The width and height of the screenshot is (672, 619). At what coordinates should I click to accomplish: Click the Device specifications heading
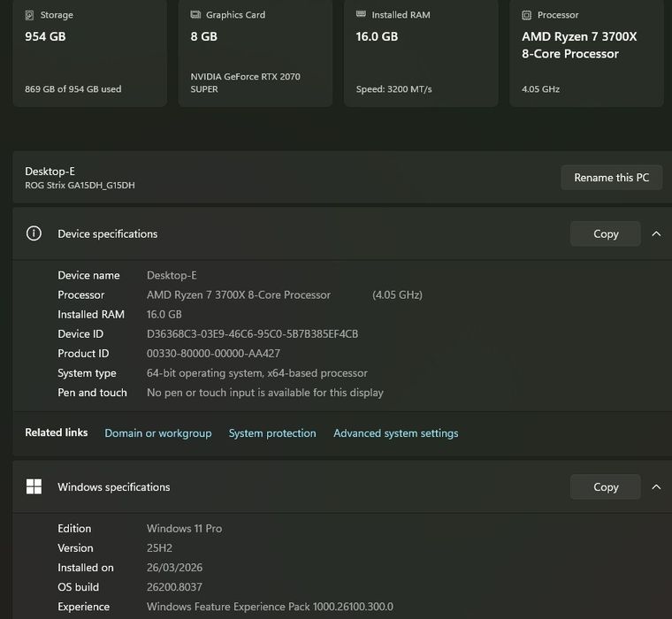point(108,233)
